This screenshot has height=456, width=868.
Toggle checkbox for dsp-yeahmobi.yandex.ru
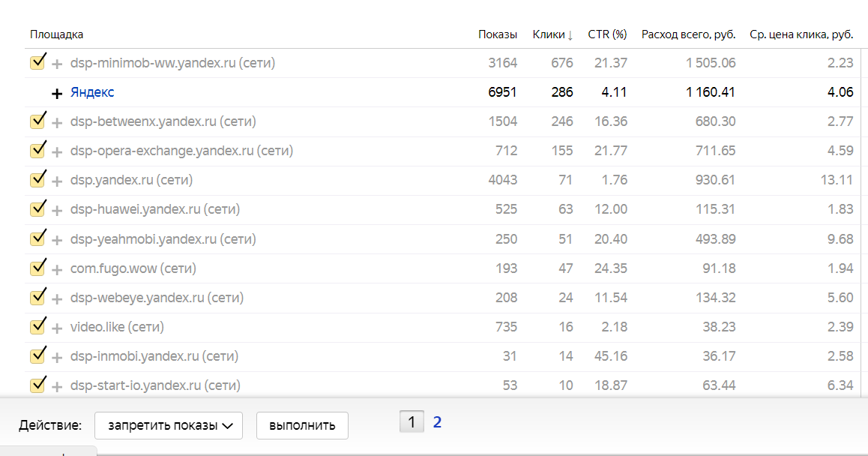pyautogui.click(x=37, y=238)
